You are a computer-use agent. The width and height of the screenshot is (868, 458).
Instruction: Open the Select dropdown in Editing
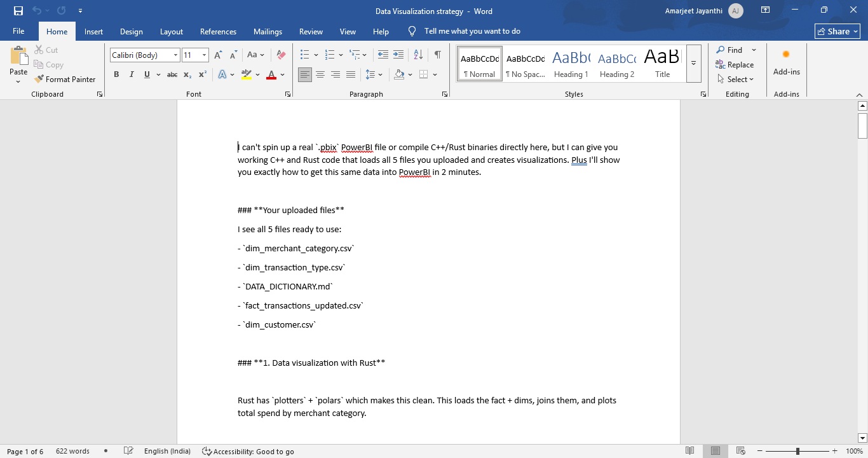coord(735,80)
